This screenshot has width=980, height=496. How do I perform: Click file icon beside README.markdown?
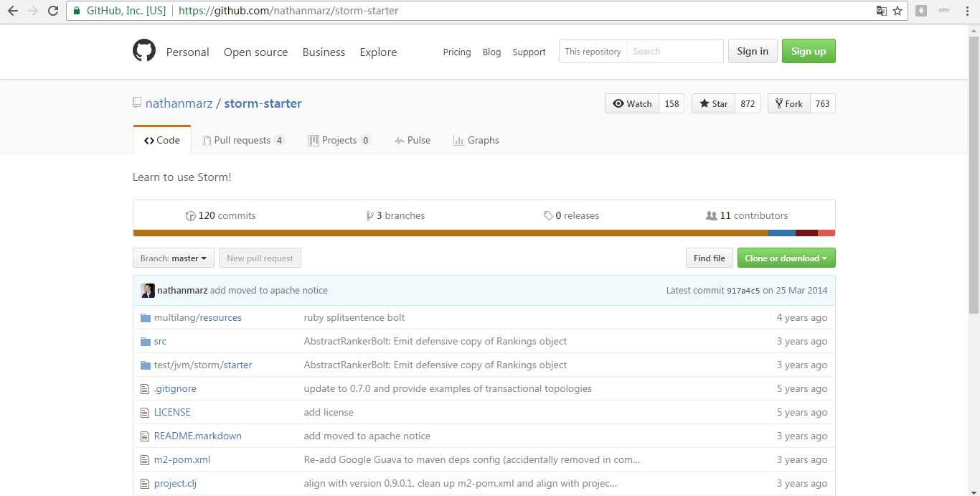coord(145,436)
